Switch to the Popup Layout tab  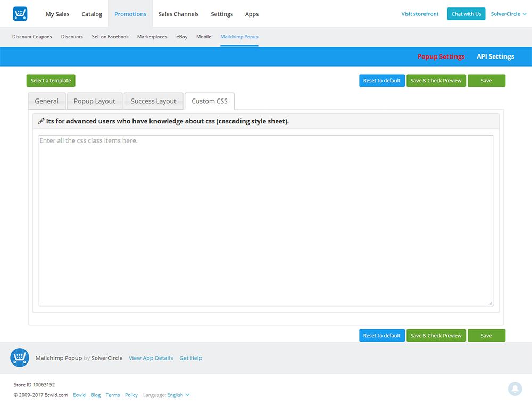point(95,101)
